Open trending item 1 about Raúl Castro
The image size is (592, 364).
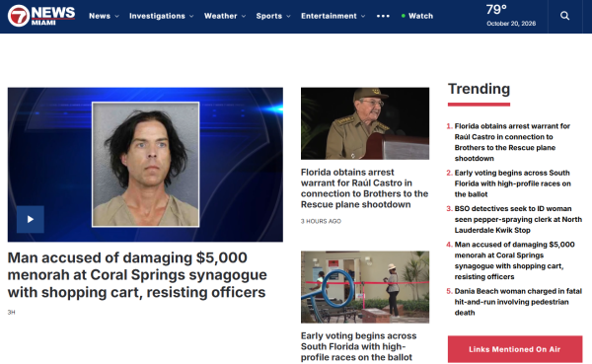(512, 142)
